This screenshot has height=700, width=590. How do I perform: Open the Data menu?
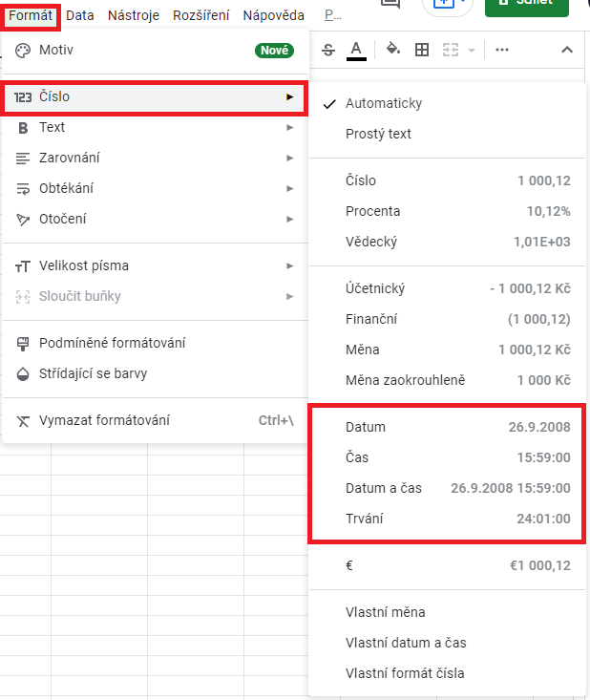pos(80,15)
